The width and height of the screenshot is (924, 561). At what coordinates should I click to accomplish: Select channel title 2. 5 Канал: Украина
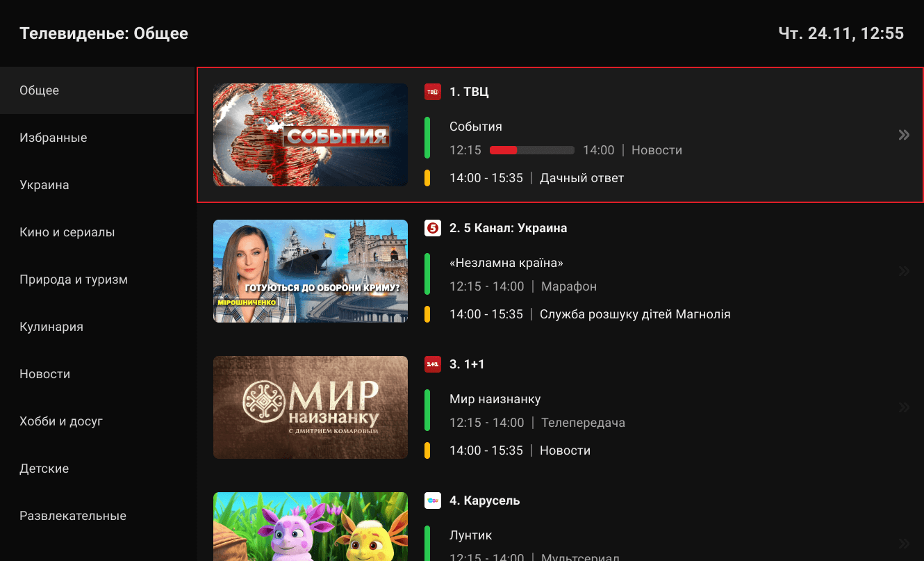(x=509, y=228)
